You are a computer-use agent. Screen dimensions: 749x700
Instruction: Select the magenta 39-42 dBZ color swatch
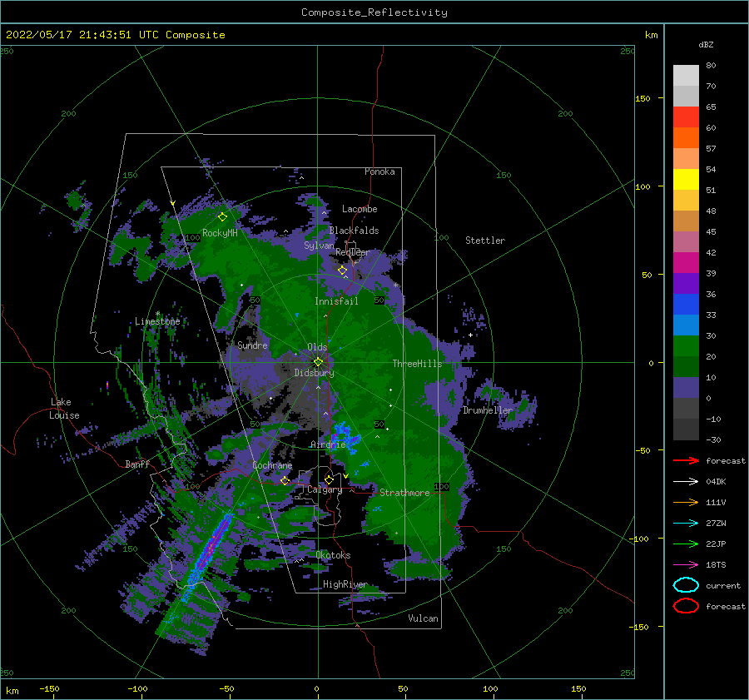pyautogui.click(x=686, y=263)
